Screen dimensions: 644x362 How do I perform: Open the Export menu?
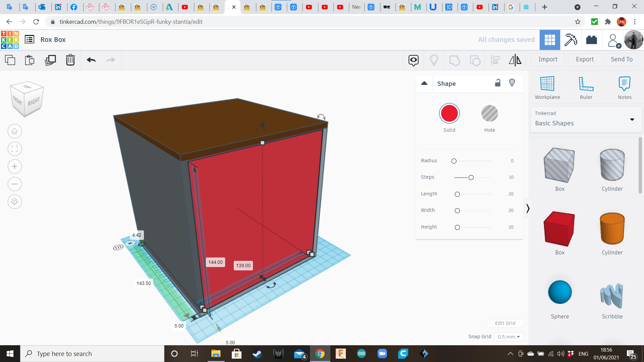[x=585, y=59]
